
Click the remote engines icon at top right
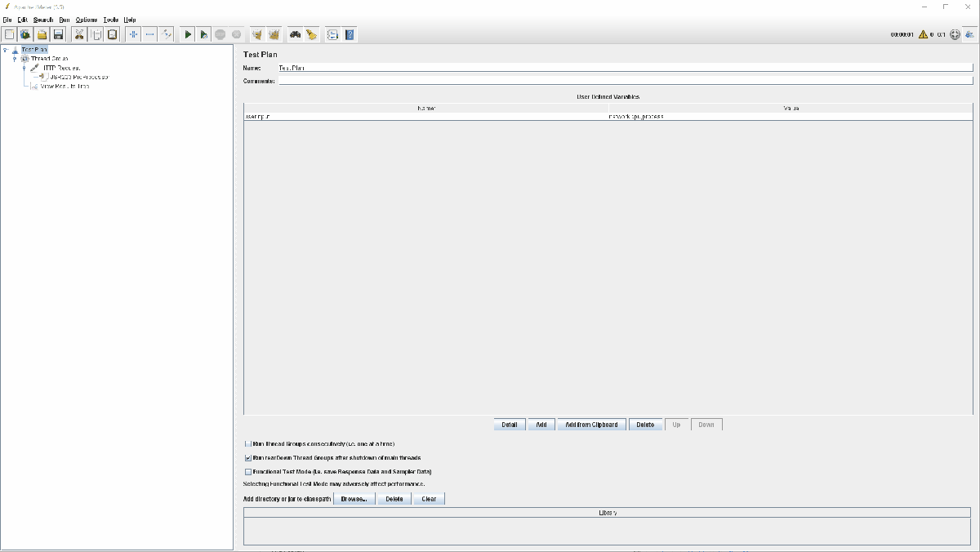click(969, 34)
